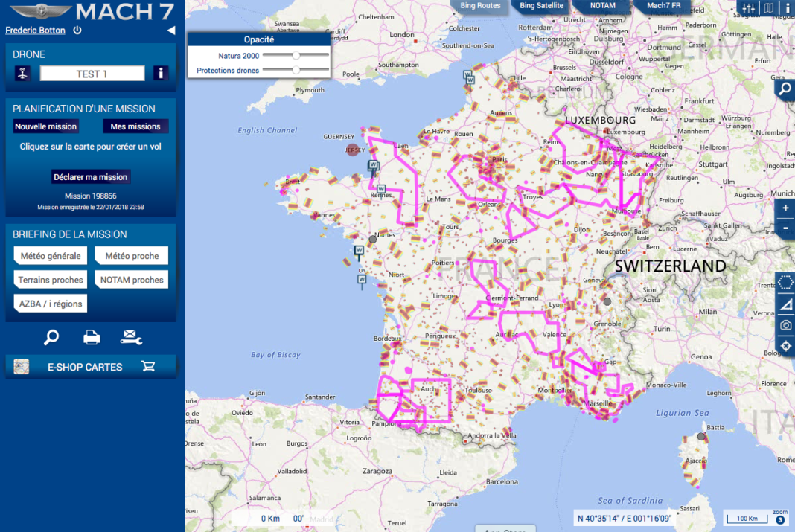Screen dimensions: 795x532
Task: Switch to the Bing Satellite tab
Action: click(541, 5)
